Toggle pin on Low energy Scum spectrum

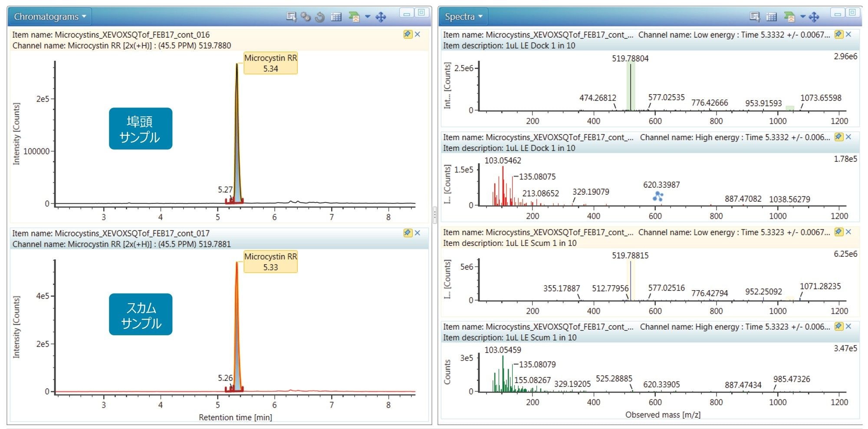839,232
